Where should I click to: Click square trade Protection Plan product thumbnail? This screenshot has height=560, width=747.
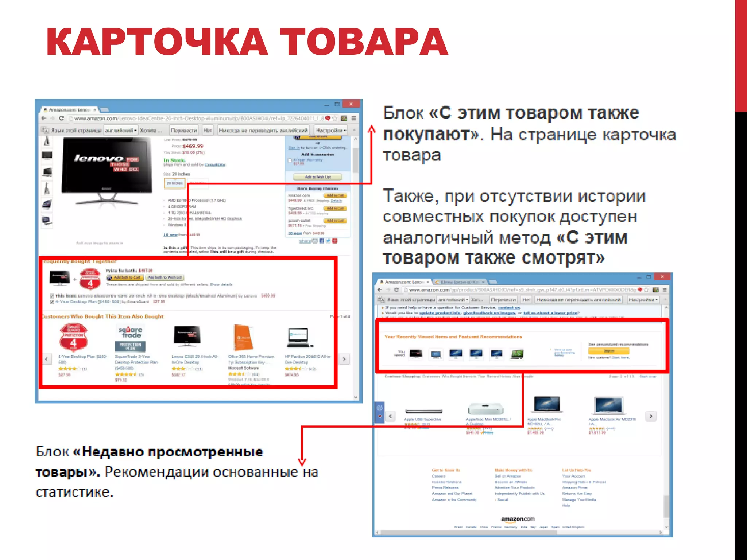130,339
